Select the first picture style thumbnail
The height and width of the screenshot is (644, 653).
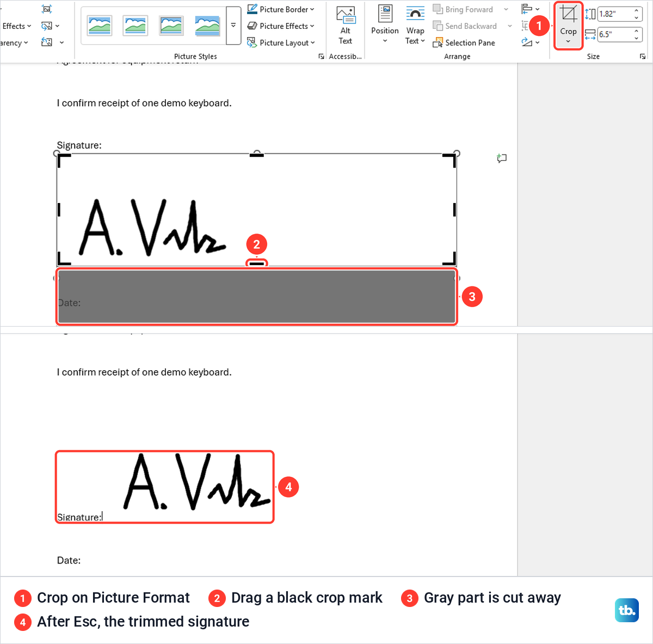100,26
